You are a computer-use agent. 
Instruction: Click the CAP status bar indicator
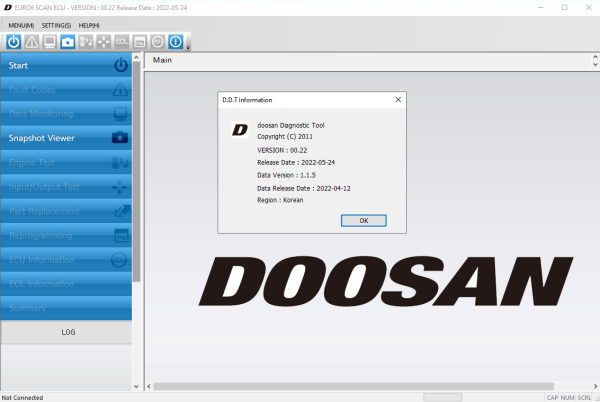[552, 398]
